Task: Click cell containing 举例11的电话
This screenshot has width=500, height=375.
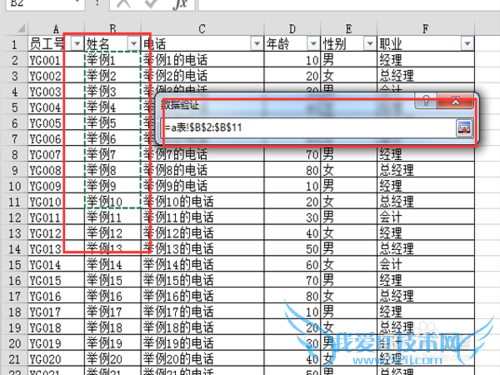Action: tap(202, 218)
